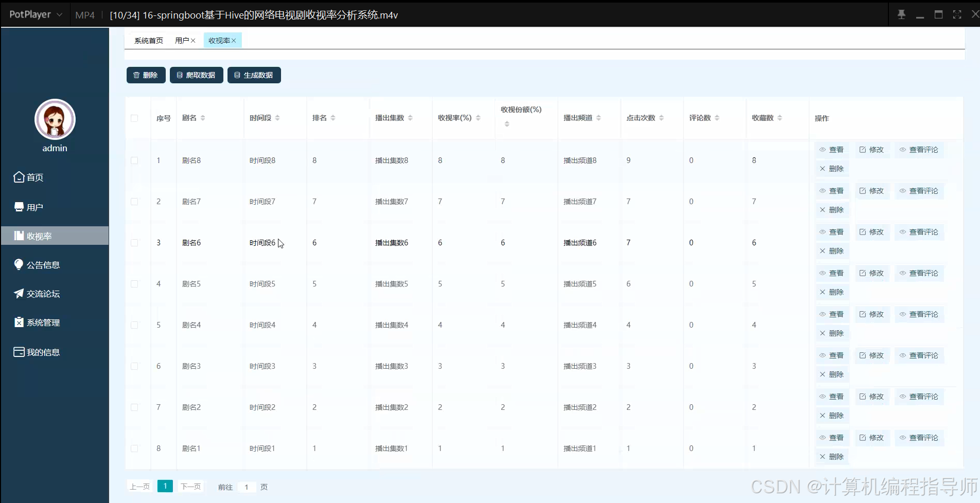This screenshot has height=503, width=980.
Task: Check the row checkbox for 剧名4
Action: pyautogui.click(x=134, y=325)
